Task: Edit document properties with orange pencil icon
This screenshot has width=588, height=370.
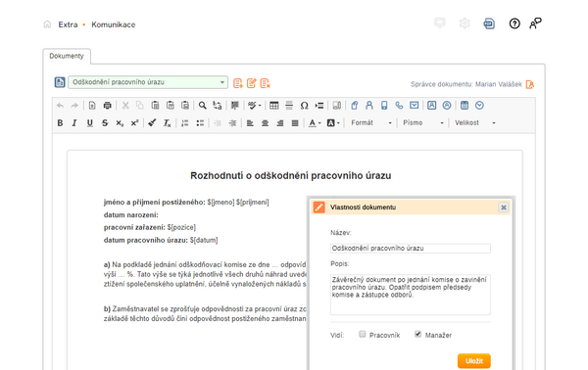Action: (252, 83)
